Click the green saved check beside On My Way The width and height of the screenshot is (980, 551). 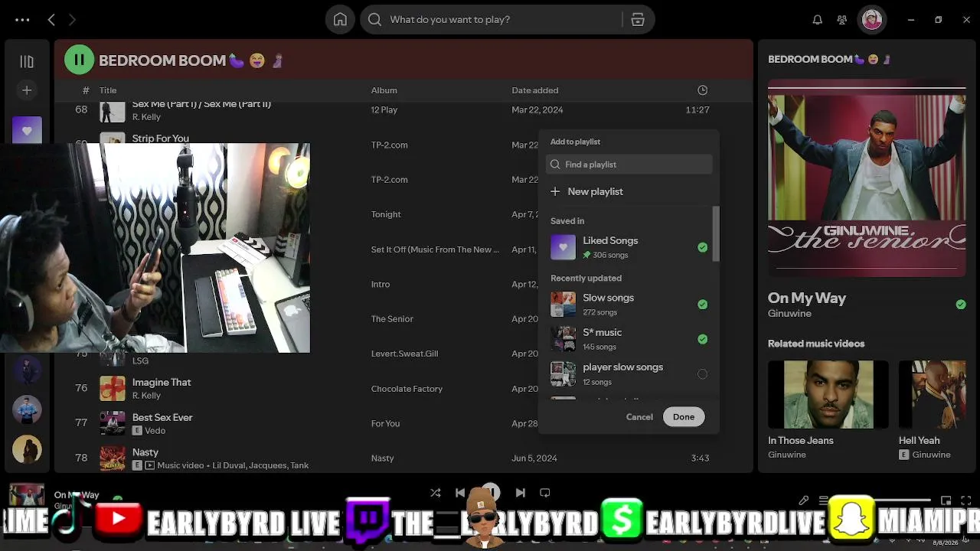961,305
